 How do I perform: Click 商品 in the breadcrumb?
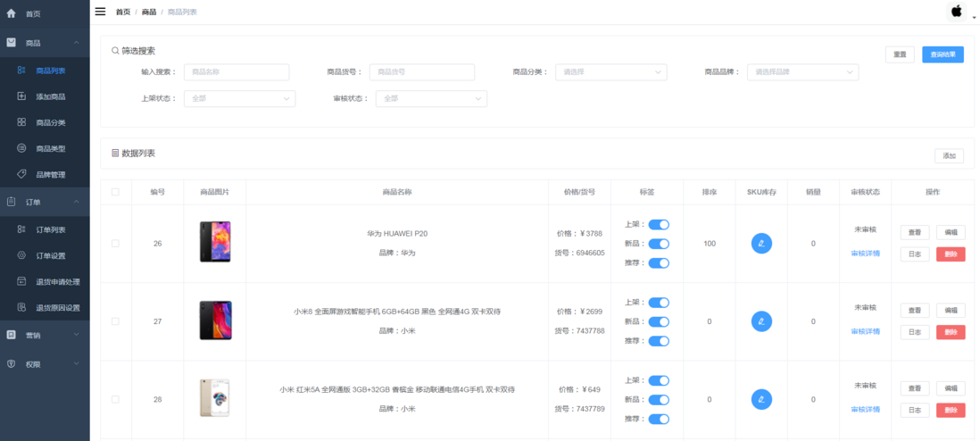[x=149, y=12]
